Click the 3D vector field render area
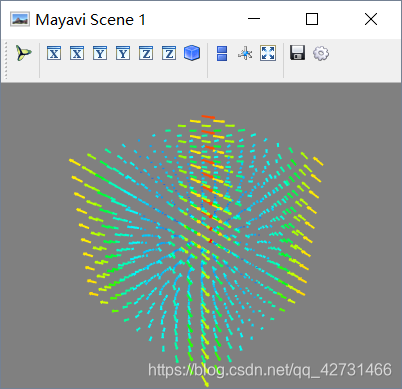 click(201, 236)
